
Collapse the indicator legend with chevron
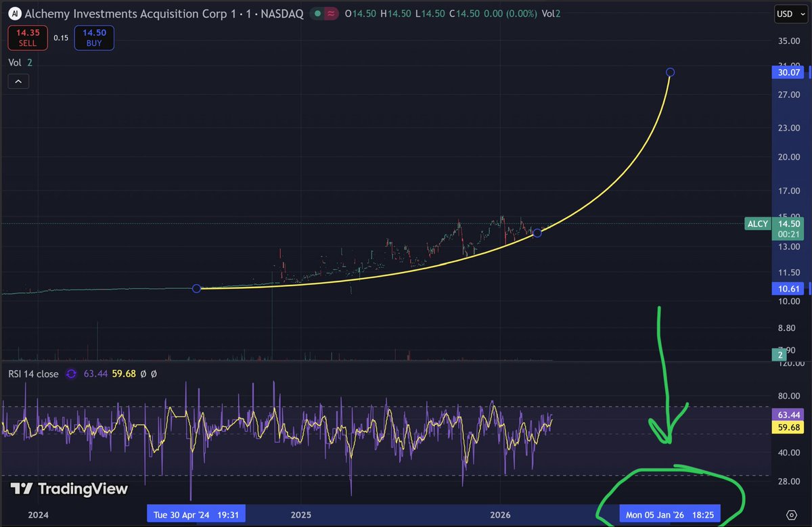pyautogui.click(x=18, y=82)
